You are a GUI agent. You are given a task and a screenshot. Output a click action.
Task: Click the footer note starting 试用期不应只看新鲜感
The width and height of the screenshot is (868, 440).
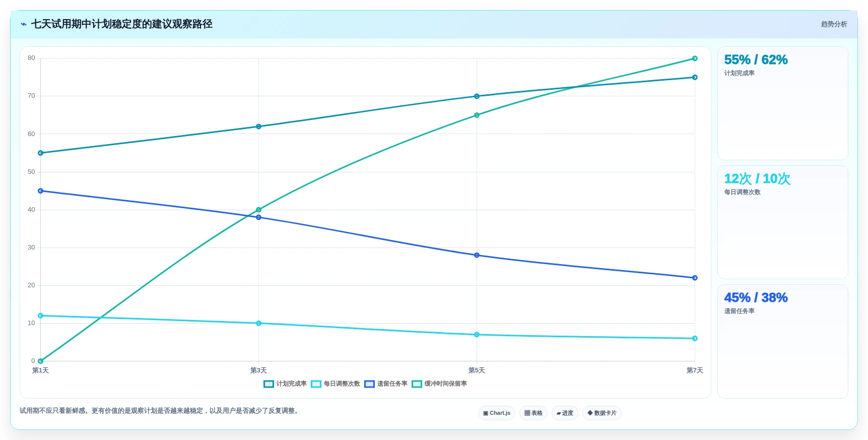point(160,411)
